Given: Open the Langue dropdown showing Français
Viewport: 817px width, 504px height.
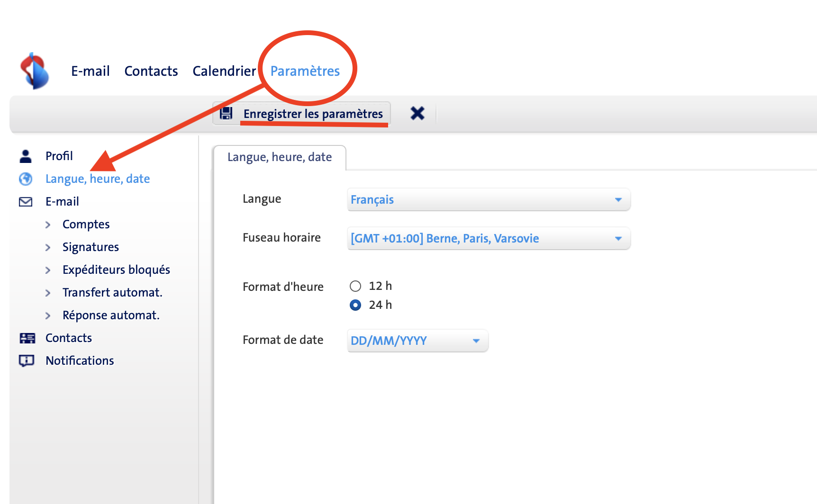Looking at the screenshot, I should tap(488, 200).
